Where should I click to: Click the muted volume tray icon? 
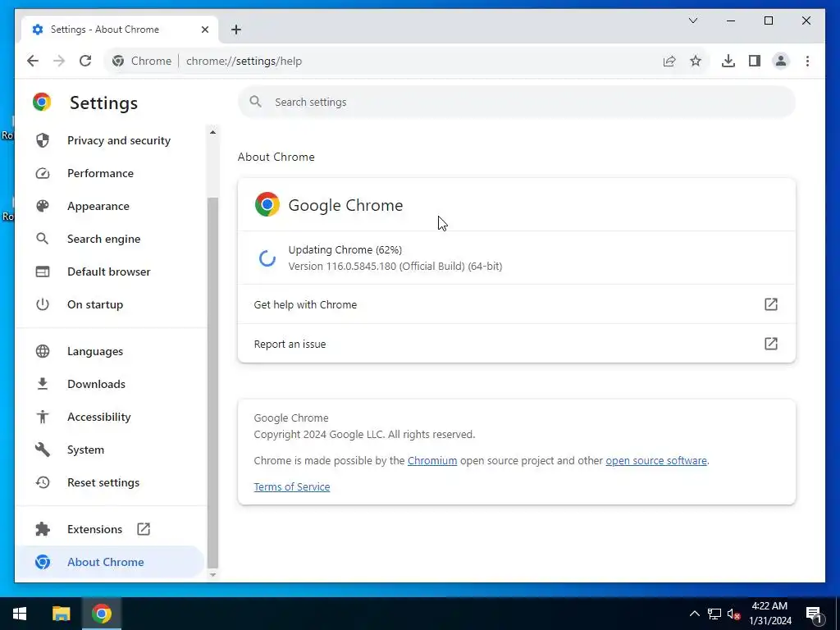pyautogui.click(x=733, y=614)
